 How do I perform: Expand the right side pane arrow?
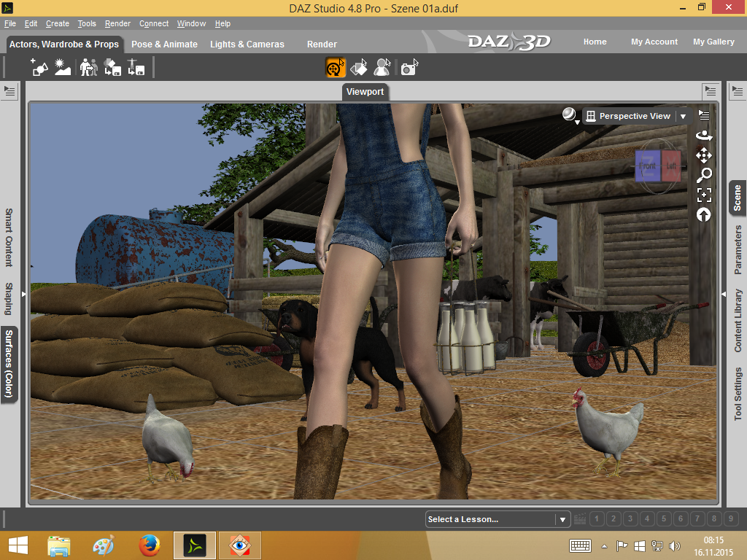[724, 295]
